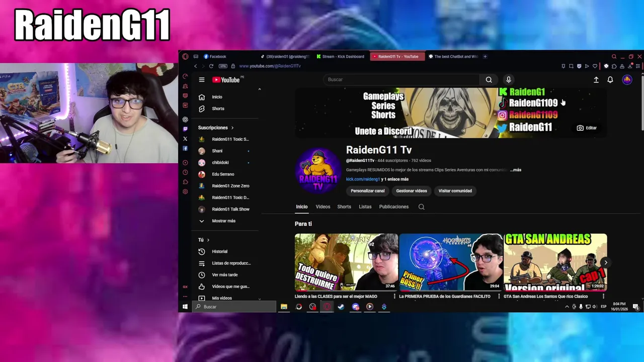The image size is (644, 362).
Task: Show hidden system tray icons chevron
Action: [567, 307]
